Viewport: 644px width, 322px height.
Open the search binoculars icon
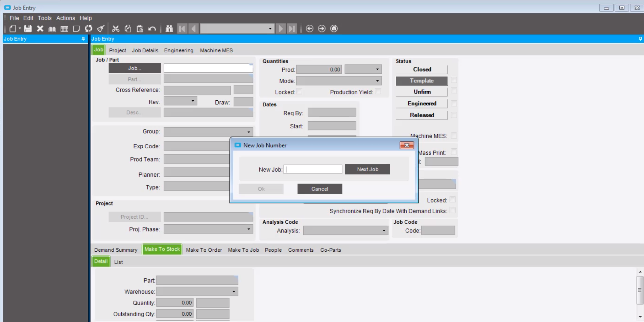(x=169, y=29)
